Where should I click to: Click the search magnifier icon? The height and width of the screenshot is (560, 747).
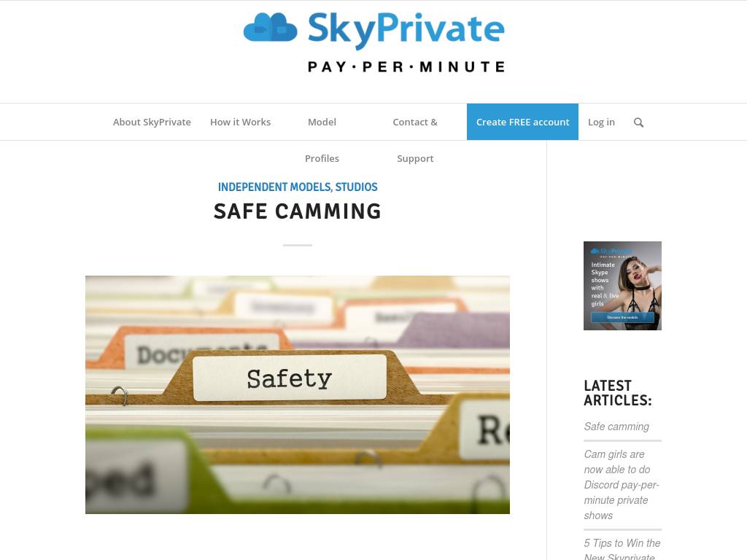click(638, 122)
